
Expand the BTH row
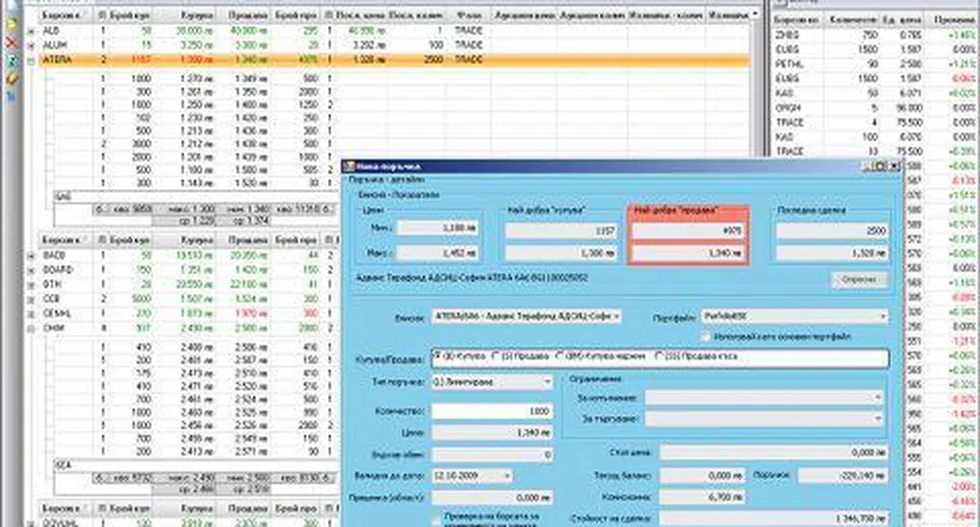click(30, 284)
